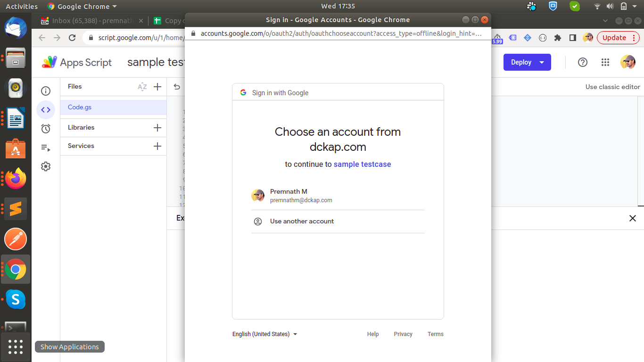
Task: Click the Update button in Chrome toolbar
Action: [x=618, y=38]
